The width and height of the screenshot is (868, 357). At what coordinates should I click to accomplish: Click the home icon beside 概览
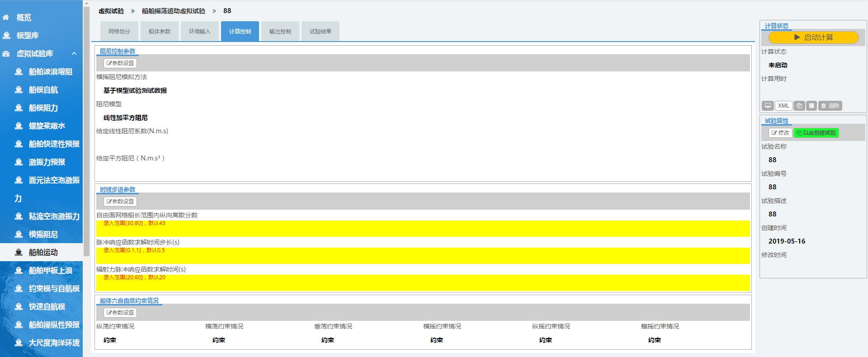coord(6,18)
